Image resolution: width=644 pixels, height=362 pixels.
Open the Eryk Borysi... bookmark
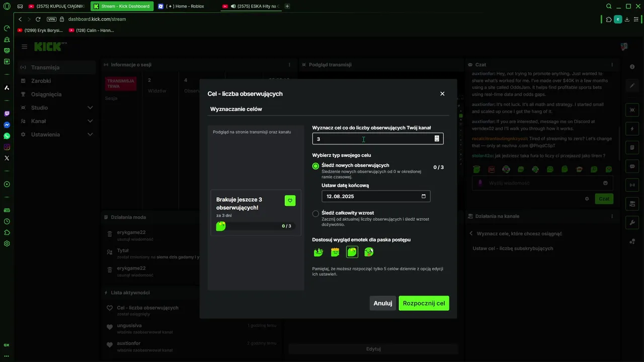(40, 30)
